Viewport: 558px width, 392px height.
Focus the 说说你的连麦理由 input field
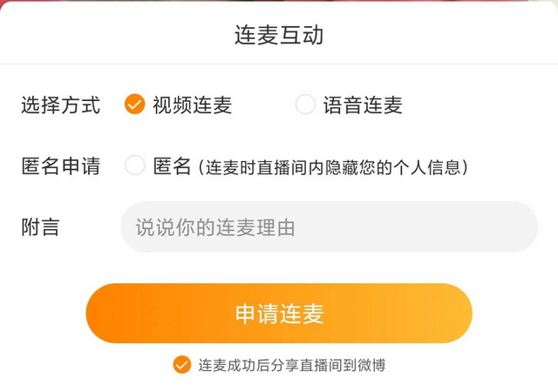click(x=330, y=227)
